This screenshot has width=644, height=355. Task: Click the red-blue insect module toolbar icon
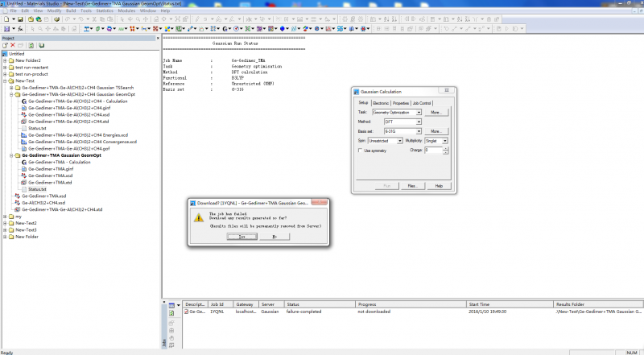point(364,29)
